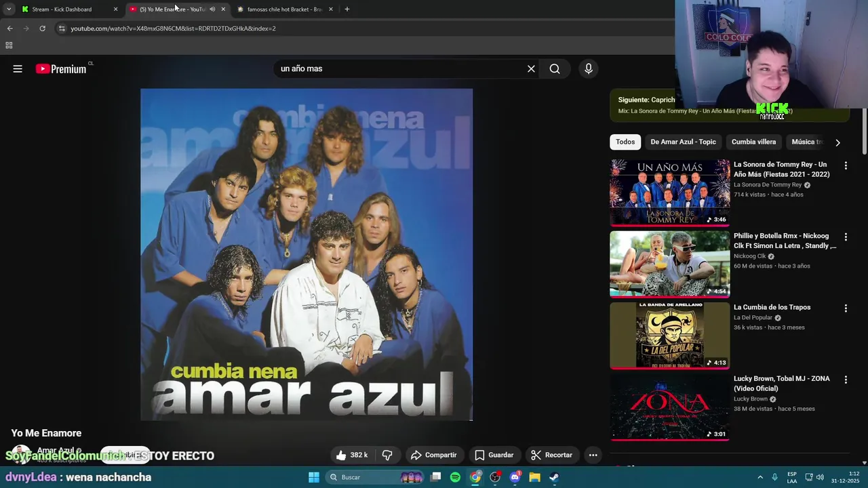Image resolution: width=868 pixels, height=488 pixels.
Task: Close the famosas chile hot Bracket tab
Action: [330, 9]
